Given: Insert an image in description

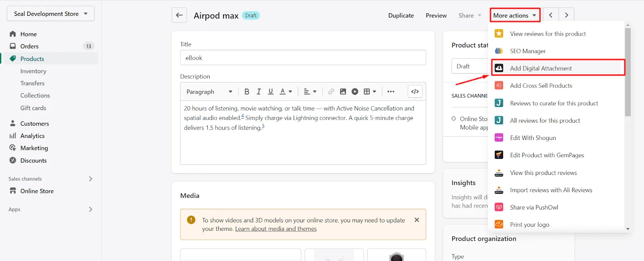Looking at the screenshot, I should point(343,92).
